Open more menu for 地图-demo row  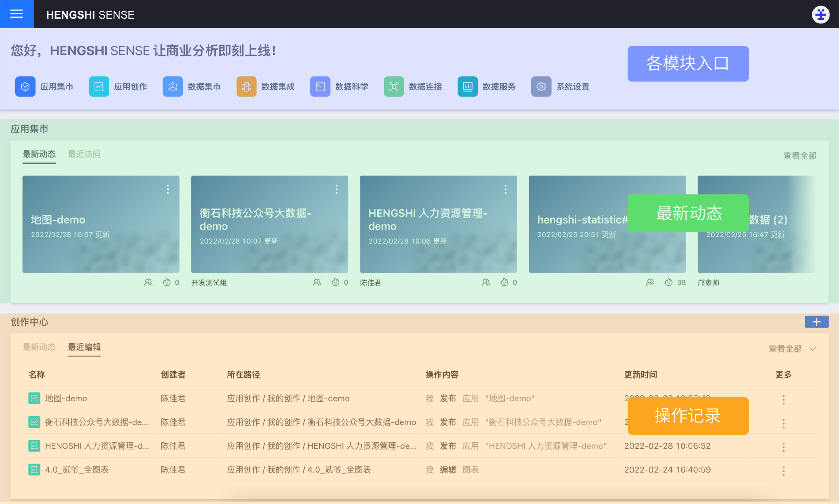point(783,400)
